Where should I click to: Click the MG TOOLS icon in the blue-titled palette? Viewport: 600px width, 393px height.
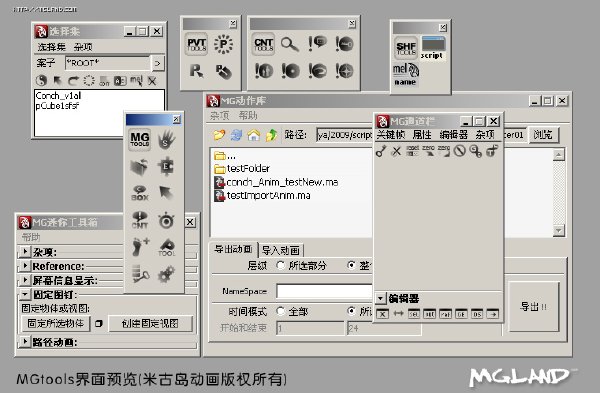(x=140, y=139)
